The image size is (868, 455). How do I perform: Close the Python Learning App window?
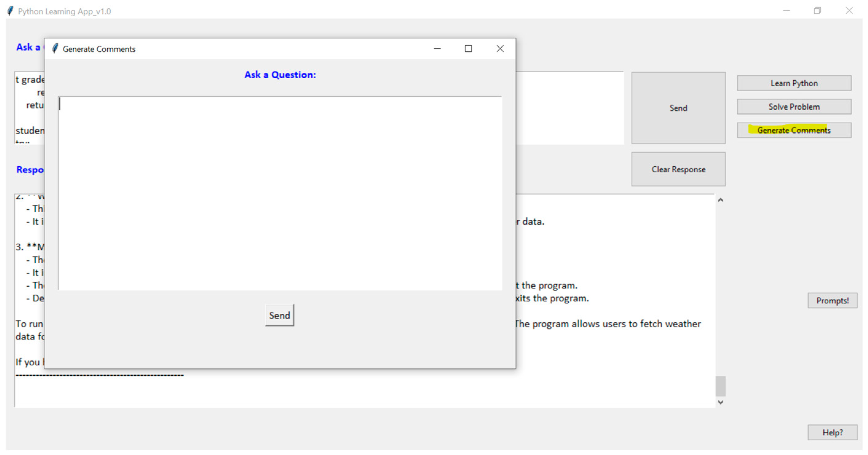(849, 11)
